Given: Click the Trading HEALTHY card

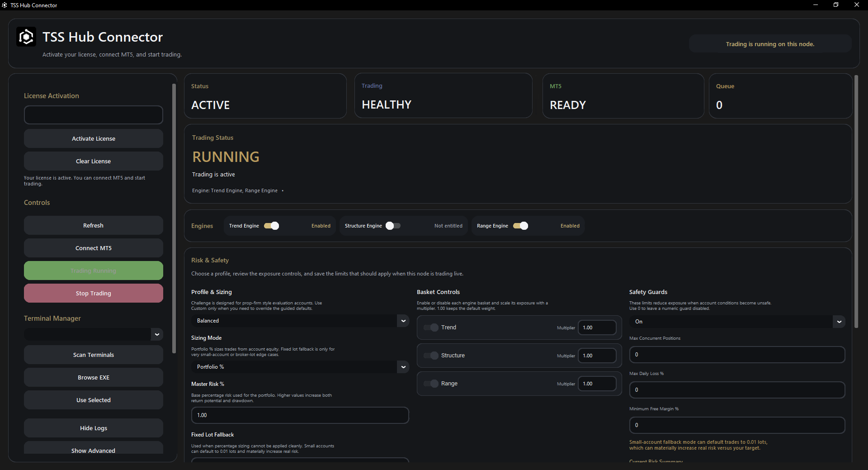Looking at the screenshot, I should [x=443, y=95].
